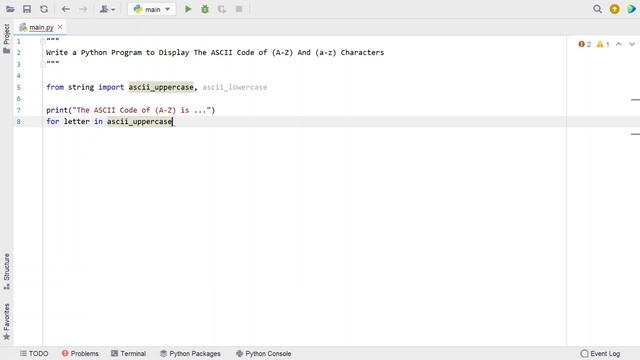Click the stop process square icon

click(239, 9)
